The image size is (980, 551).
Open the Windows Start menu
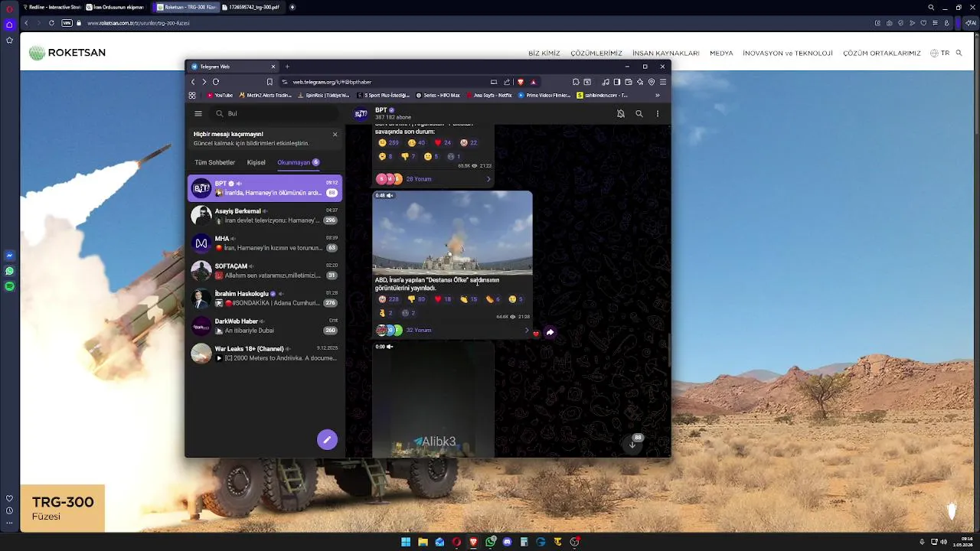(x=406, y=542)
